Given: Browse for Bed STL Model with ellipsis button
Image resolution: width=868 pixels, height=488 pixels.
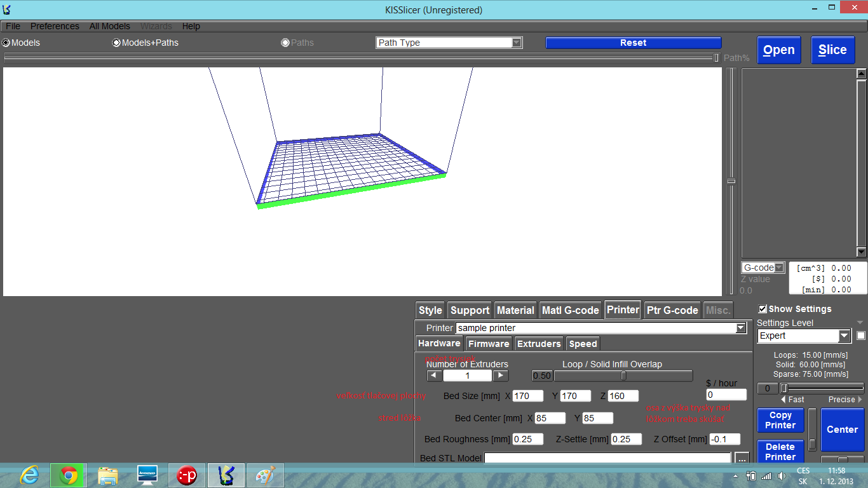Looking at the screenshot, I should 742,458.
